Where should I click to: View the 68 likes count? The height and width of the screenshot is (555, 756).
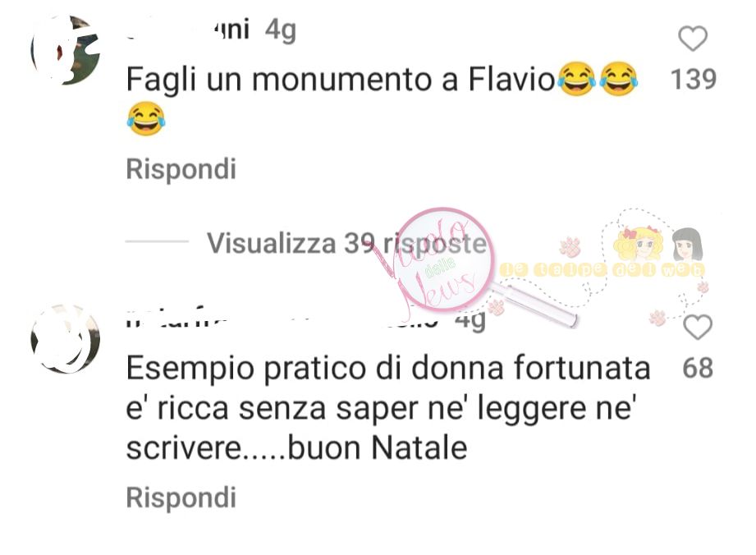pyautogui.click(x=698, y=368)
